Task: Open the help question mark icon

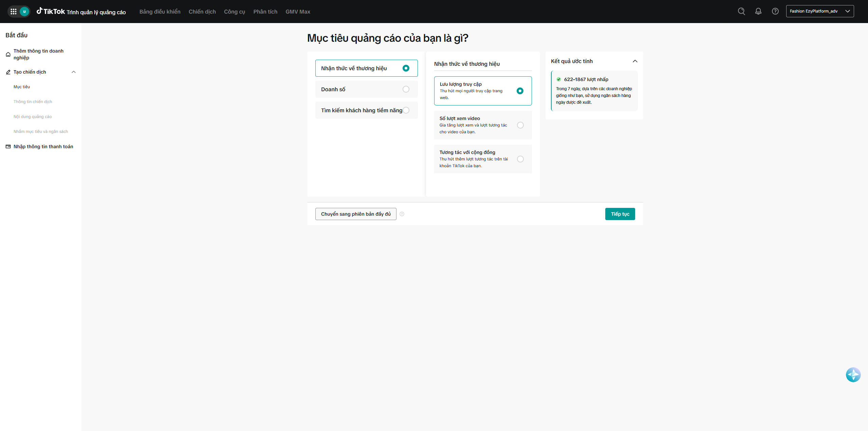Action: (x=775, y=11)
